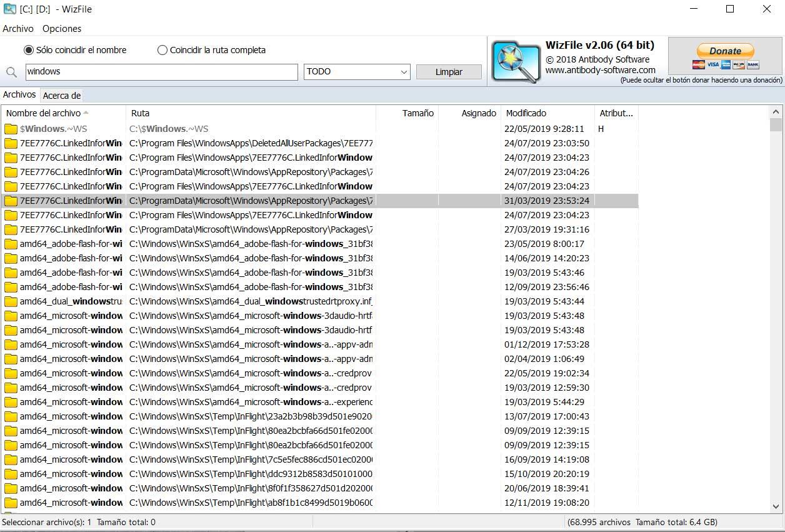Click date cell '19/03/2019 12:59:30'
The width and height of the screenshot is (785, 532).
click(547, 388)
